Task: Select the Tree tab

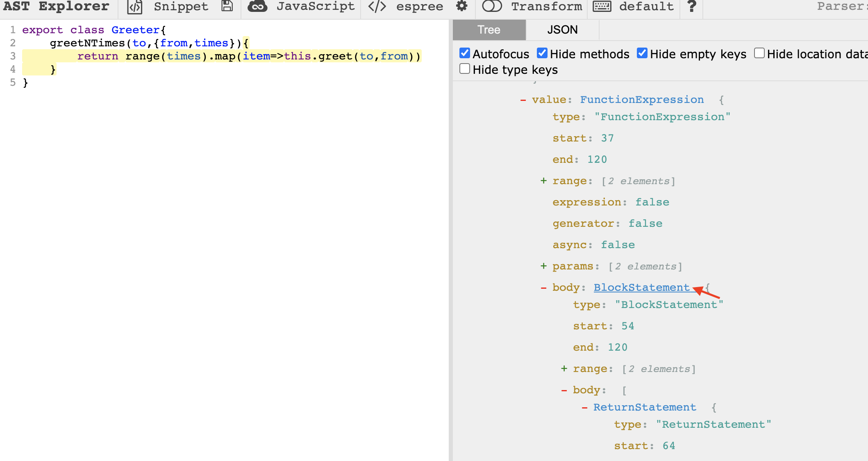Action: pos(489,30)
